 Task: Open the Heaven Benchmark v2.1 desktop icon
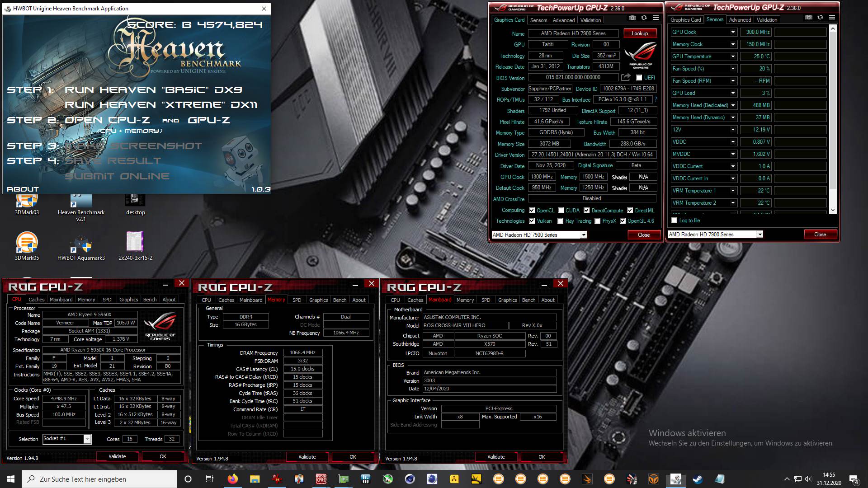(x=81, y=207)
